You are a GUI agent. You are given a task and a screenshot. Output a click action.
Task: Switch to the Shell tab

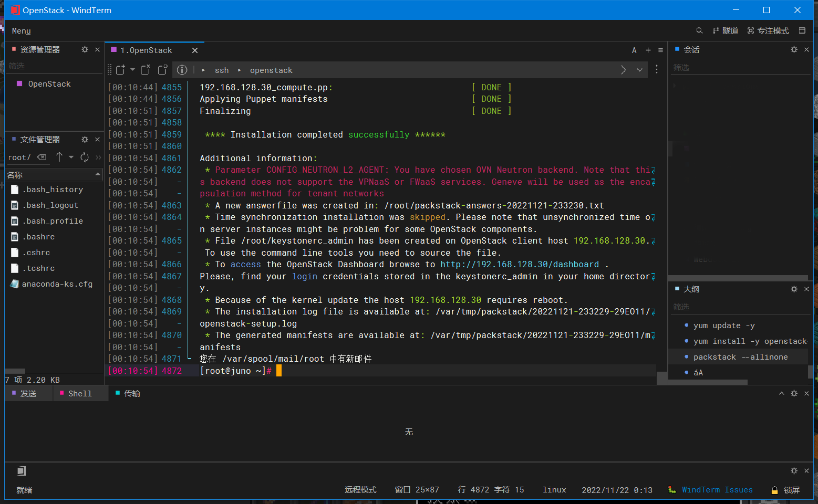click(x=80, y=394)
